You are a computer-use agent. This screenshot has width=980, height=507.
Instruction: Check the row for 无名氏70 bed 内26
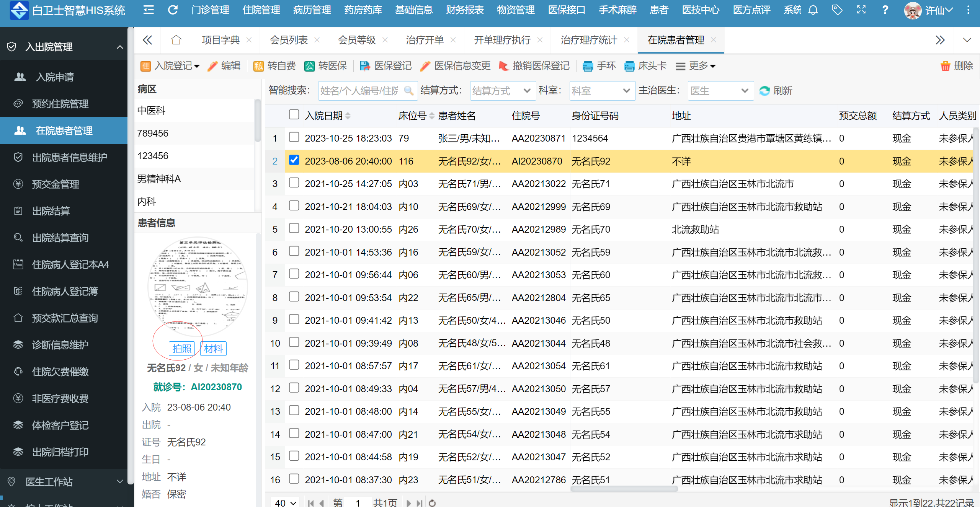click(294, 228)
